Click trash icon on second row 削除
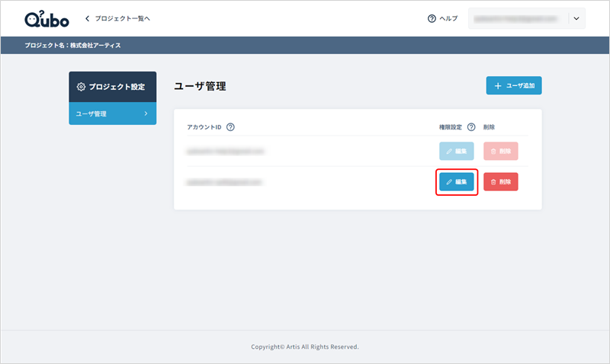The width and height of the screenshot is (610, 364). (x=493, y=182)
